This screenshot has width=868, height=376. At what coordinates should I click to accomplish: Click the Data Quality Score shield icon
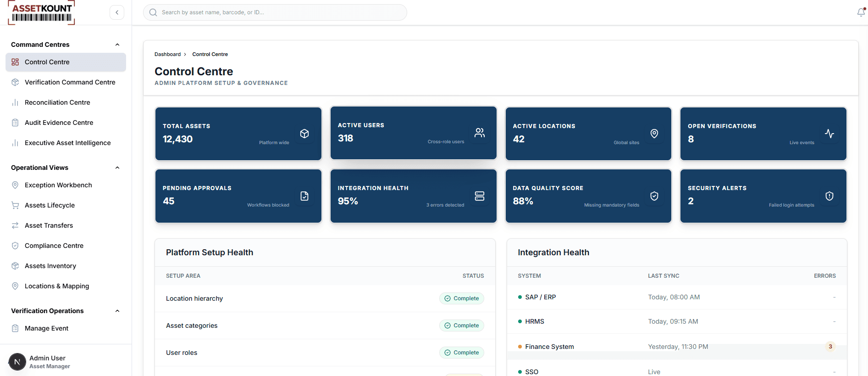pyautogui.click(x=654, y=196)
